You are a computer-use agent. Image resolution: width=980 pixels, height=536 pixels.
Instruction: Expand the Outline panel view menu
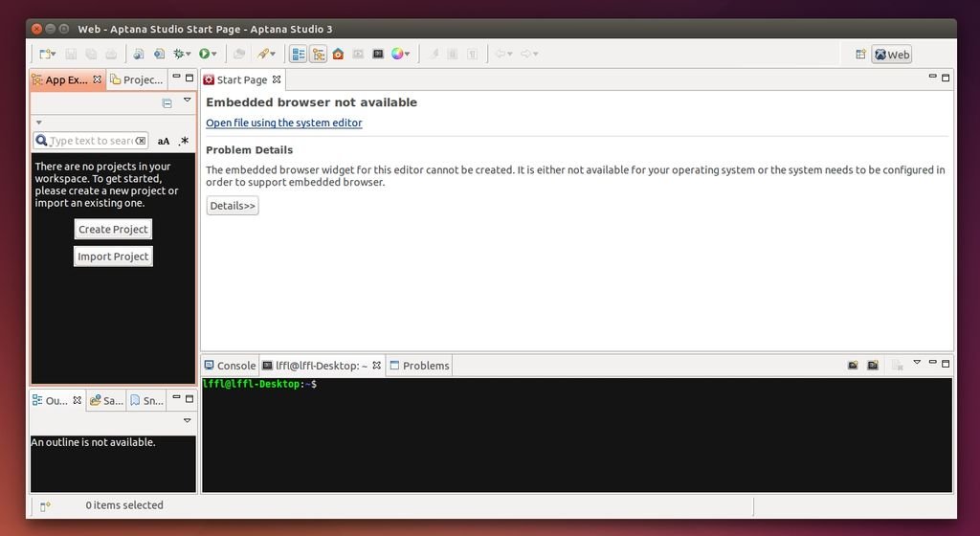(188, 420)
